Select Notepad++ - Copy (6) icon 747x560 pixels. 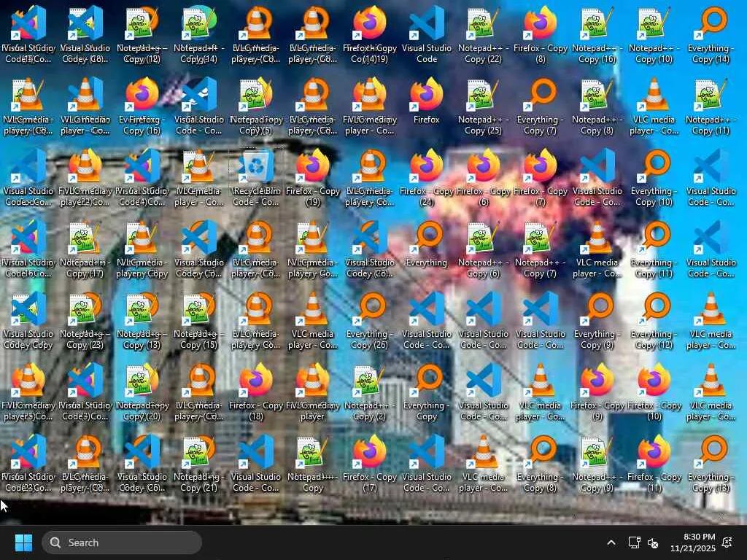tap(483, 249)
